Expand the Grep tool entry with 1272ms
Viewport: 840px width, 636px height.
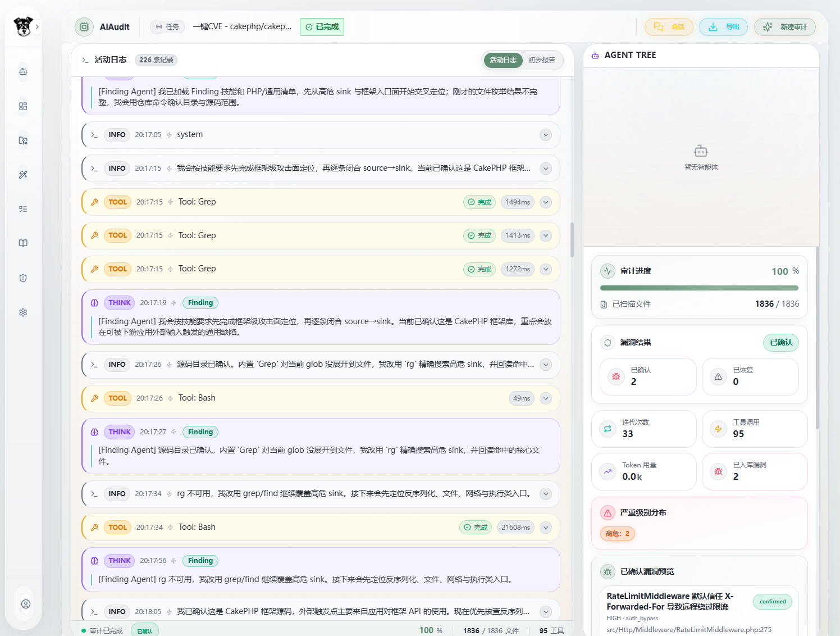[546, 269]
